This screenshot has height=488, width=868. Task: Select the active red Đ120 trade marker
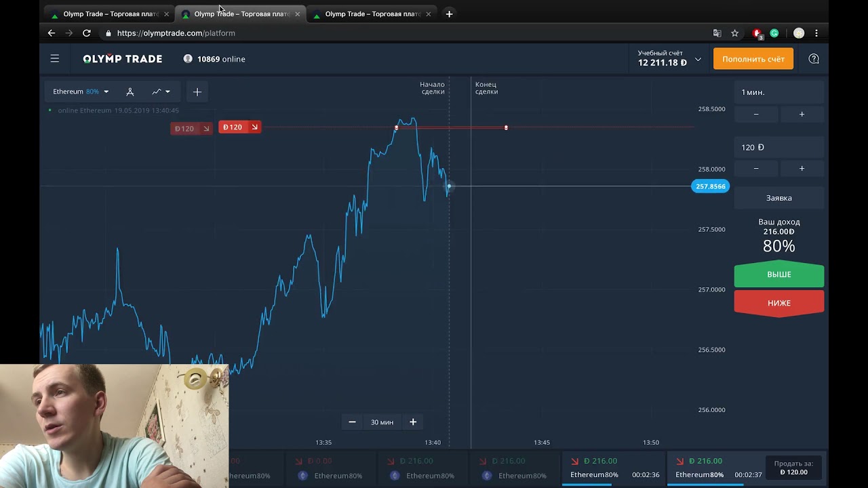coord(240,127)
